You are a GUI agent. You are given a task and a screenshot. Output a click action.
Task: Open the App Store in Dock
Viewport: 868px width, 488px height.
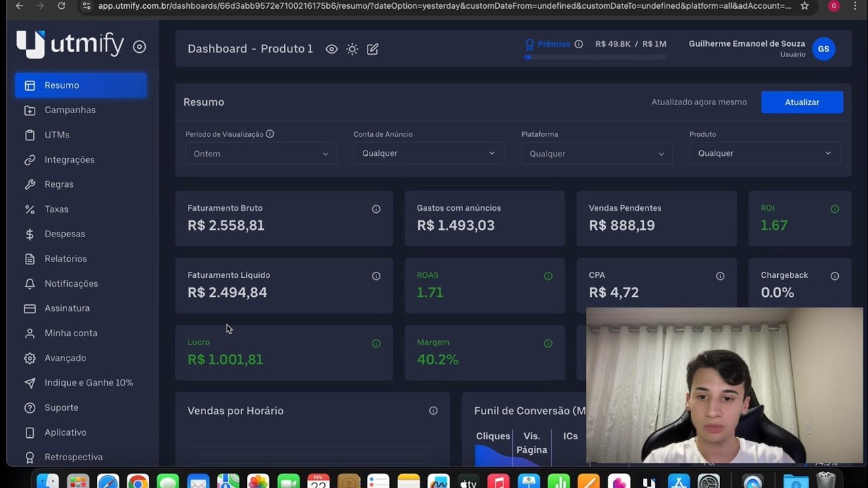[x=679, y=482]
